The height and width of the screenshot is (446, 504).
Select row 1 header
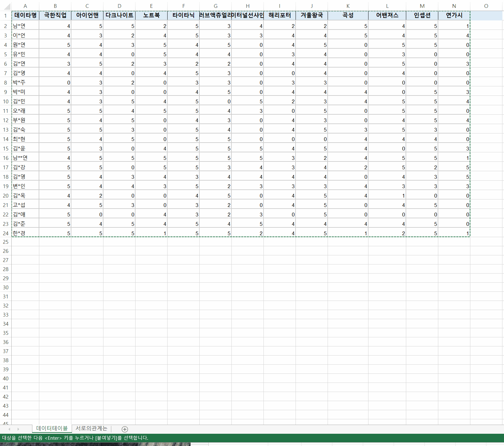click(x=6, y=16)
